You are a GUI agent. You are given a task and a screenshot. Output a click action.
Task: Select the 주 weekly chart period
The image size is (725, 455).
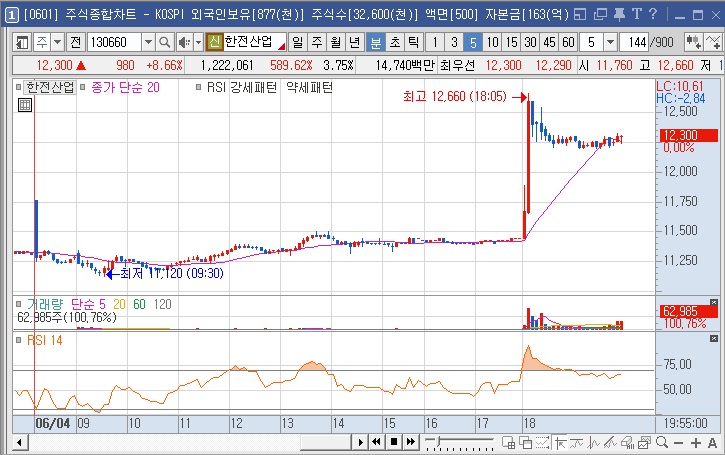[317, 43]
